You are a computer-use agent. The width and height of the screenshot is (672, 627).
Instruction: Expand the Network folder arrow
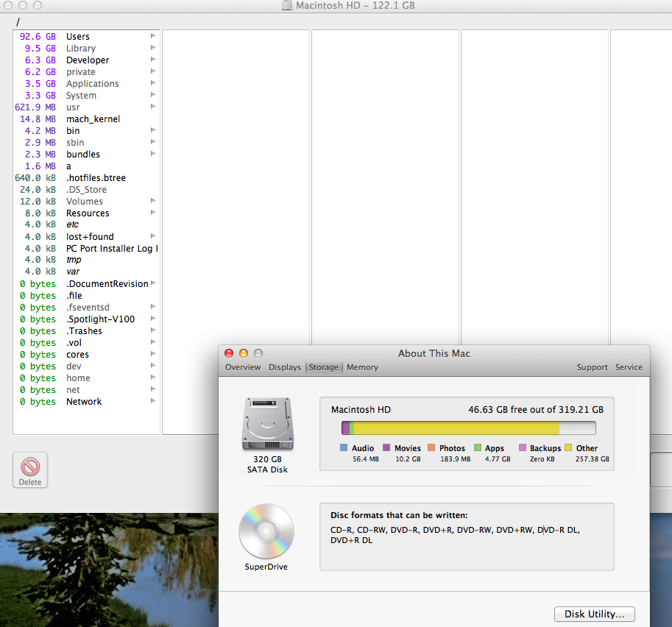coord(153,401)
